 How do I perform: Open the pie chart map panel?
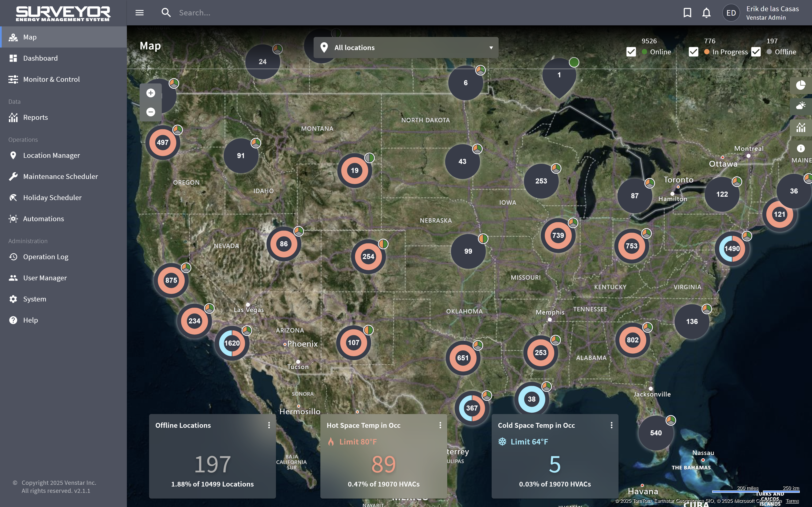pyautogui.click(x=801, y=85)
